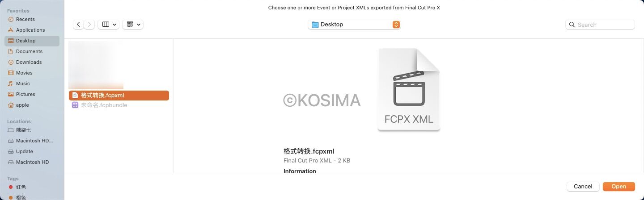Switch to column view via the columns icon

pyautogui.click(x=106, y=25)
